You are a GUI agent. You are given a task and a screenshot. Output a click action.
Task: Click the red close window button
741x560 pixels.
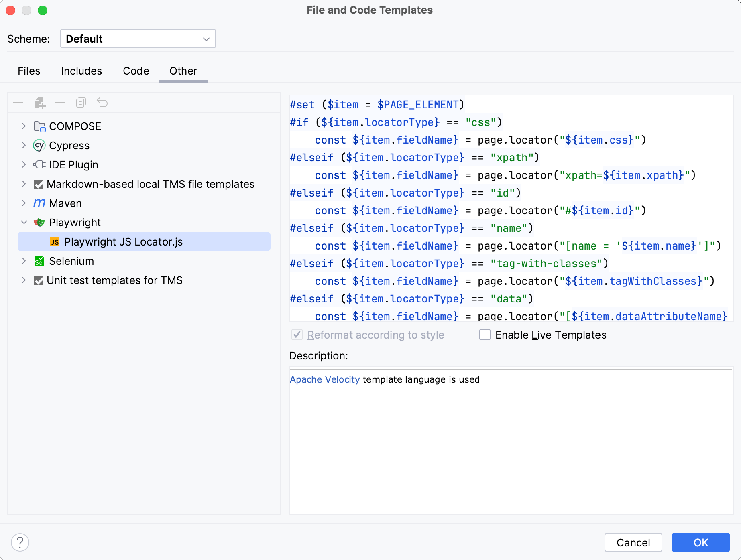(10, 10)
